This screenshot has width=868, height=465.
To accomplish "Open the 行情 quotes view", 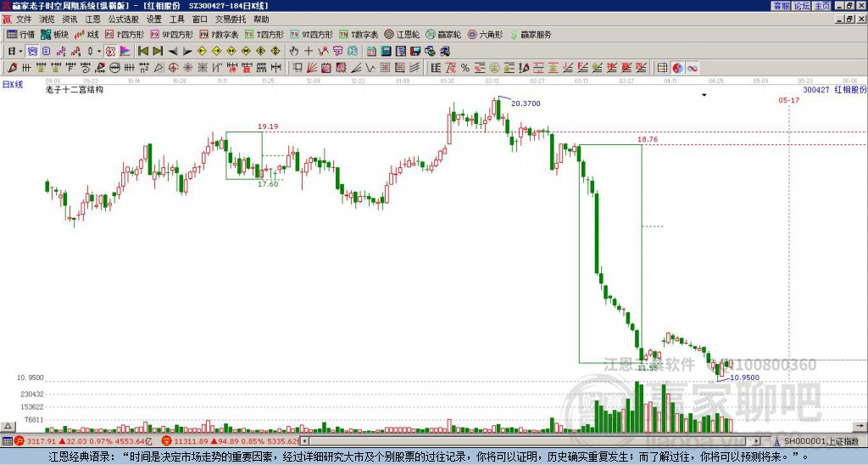I will [21, 34].
